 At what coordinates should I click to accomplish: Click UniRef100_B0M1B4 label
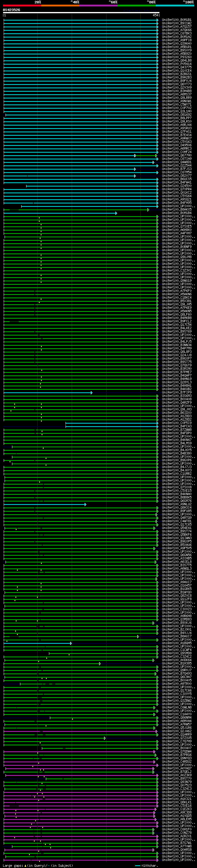[x=177, y=213]
